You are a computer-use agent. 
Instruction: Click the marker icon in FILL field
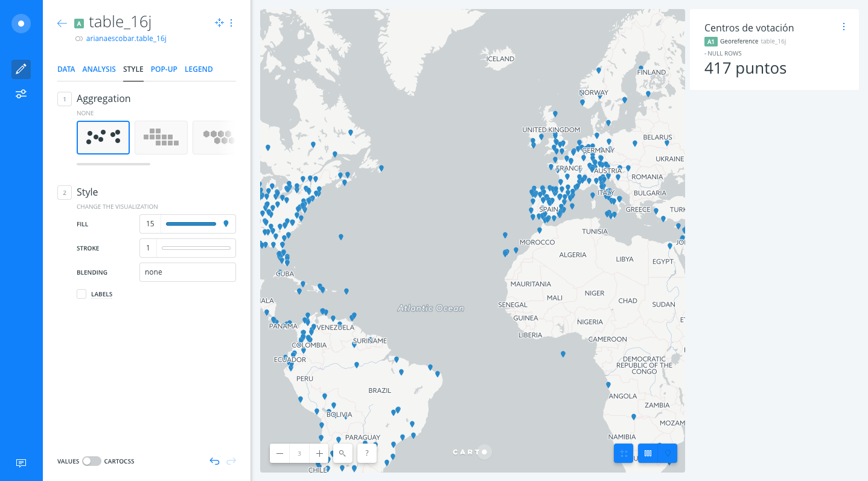226,224
